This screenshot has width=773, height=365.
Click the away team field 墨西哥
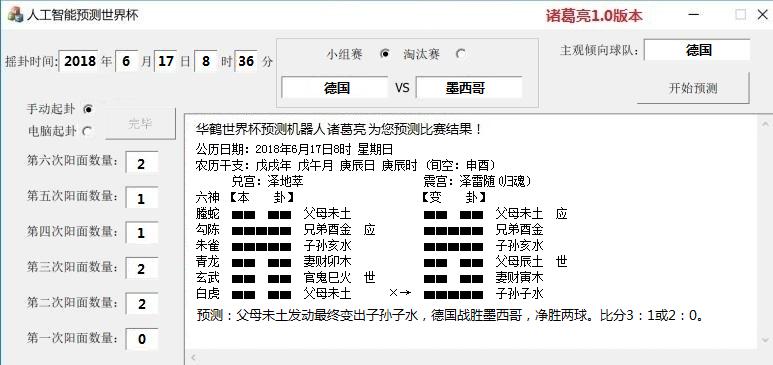[469, 88]
